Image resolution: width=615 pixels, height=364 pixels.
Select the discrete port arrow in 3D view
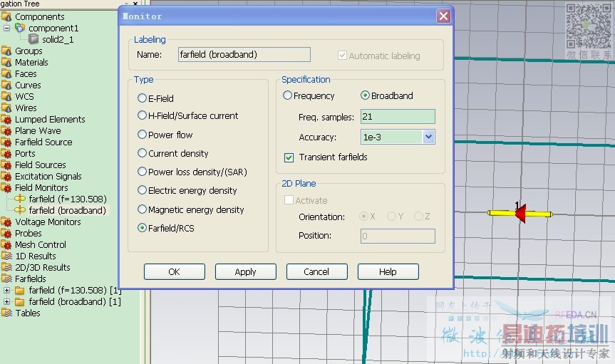click(520, 214)
